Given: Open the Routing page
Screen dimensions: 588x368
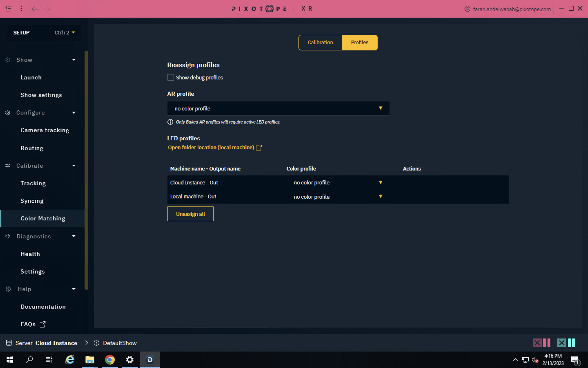Looking at the screenshot, I should (x=32, y=148).
